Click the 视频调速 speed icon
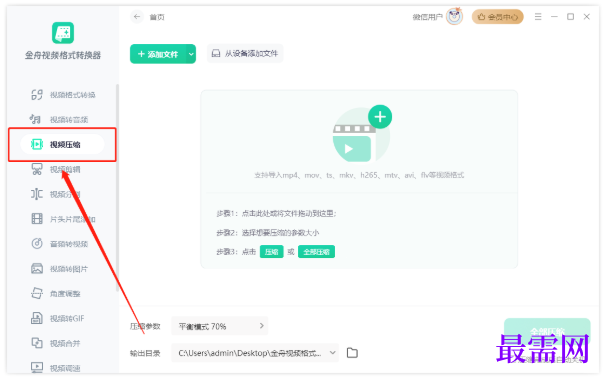The height and width of the screenshot is (380, 608). point(37,367)
